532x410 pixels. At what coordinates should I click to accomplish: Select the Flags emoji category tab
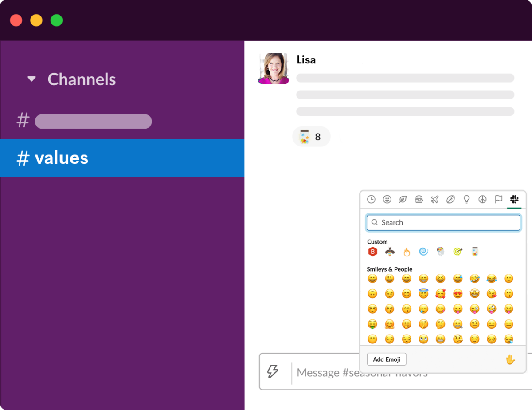(498, 200)
